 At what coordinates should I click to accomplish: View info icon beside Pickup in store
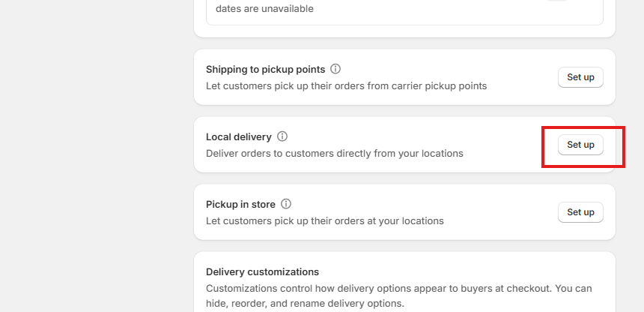pos(286,204)
